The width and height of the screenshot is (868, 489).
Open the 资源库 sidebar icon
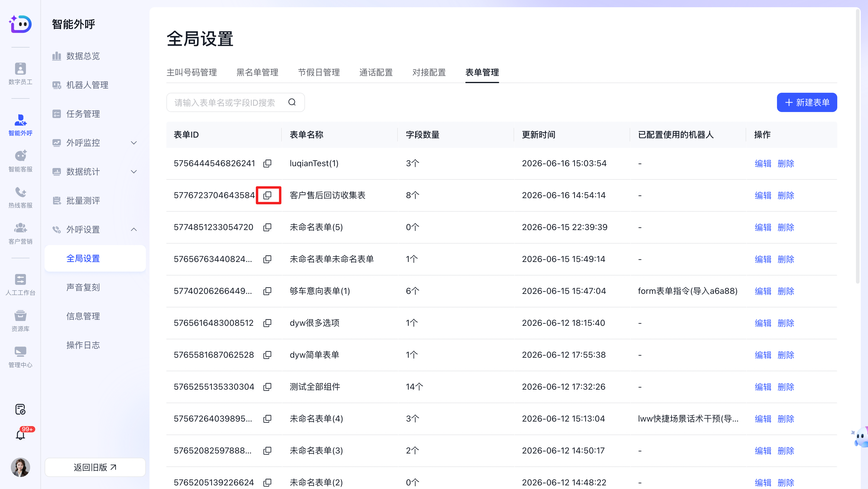[x=20, y=321]
